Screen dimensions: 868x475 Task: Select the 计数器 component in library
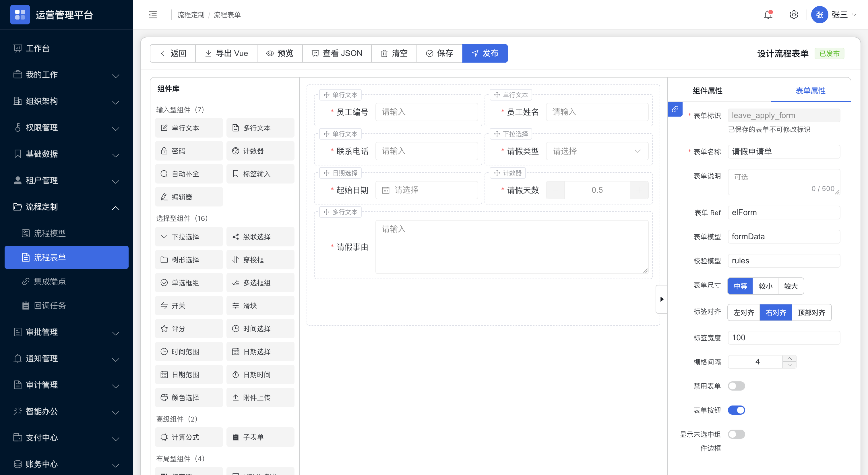pyautogui.click(x=260, y=151)
